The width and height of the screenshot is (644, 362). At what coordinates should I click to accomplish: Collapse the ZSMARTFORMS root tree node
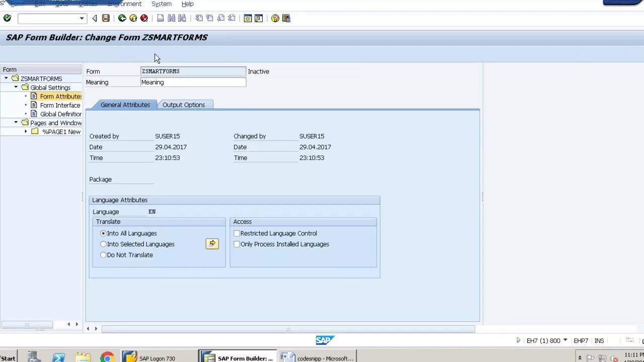6,78
